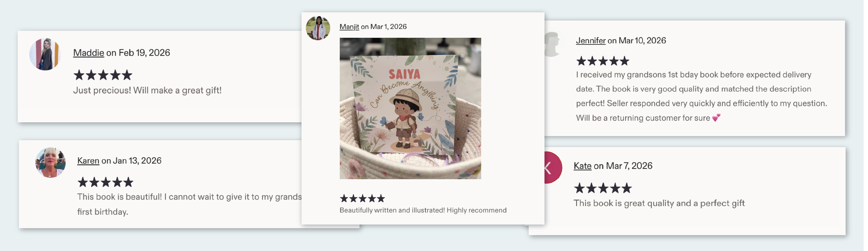The height and width of the screenshot is (251, 868).
Task: Click the Saiya book review photo
Action: coord(410,108)
